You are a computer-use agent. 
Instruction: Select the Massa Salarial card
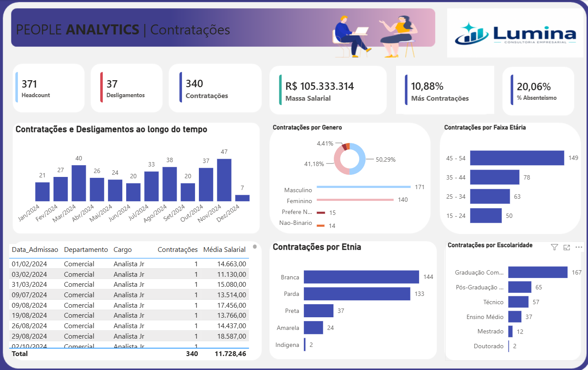[x=328, y=90]
